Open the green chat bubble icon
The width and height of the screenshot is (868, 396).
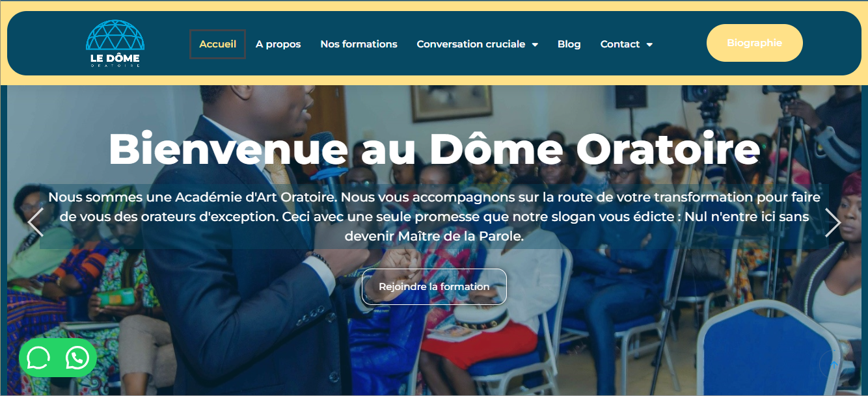click(38, 358)
